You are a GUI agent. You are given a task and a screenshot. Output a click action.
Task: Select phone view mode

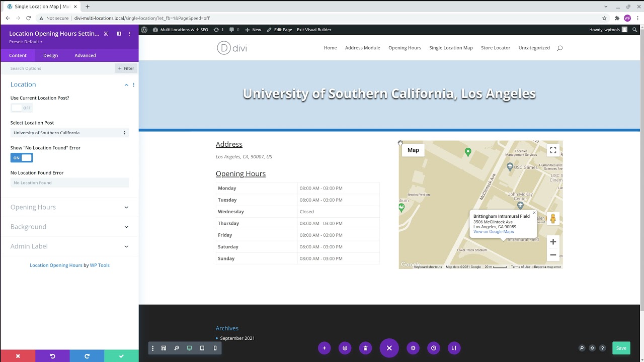[x=215, y=348]
